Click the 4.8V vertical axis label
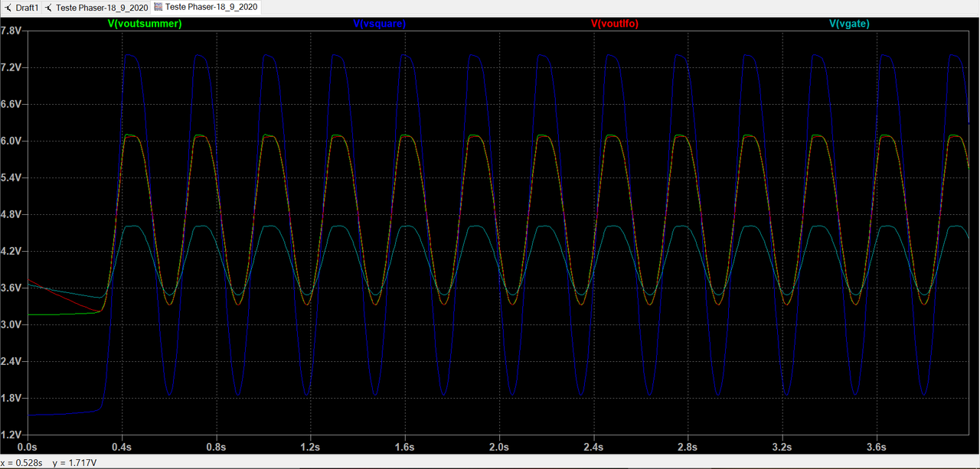The image size is (980, 469). (11, 214)
